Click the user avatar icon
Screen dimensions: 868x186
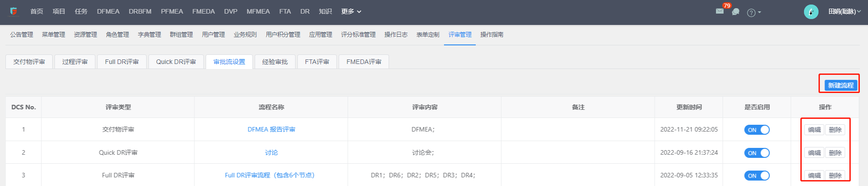[x=811, y=12]
